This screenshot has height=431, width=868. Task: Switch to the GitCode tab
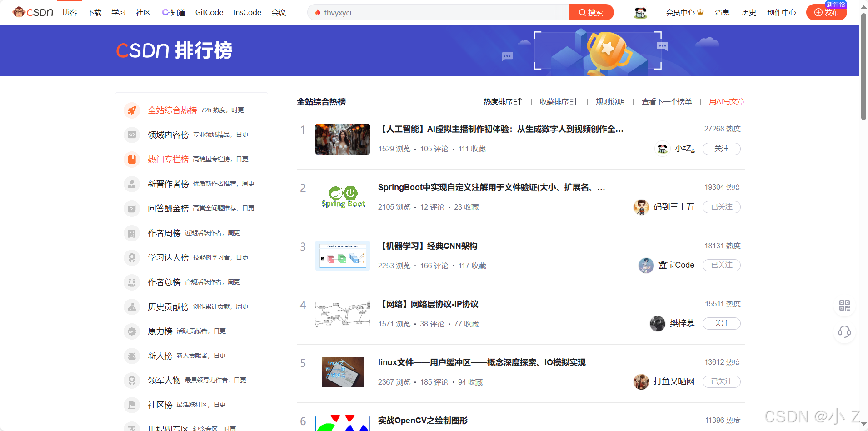tap(209, 12)
